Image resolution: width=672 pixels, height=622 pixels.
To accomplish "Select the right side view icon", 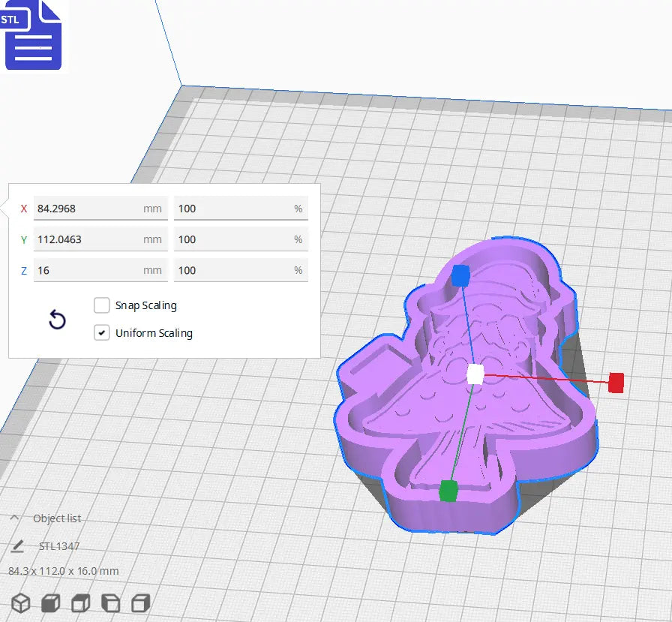I will tap(140, 603).
